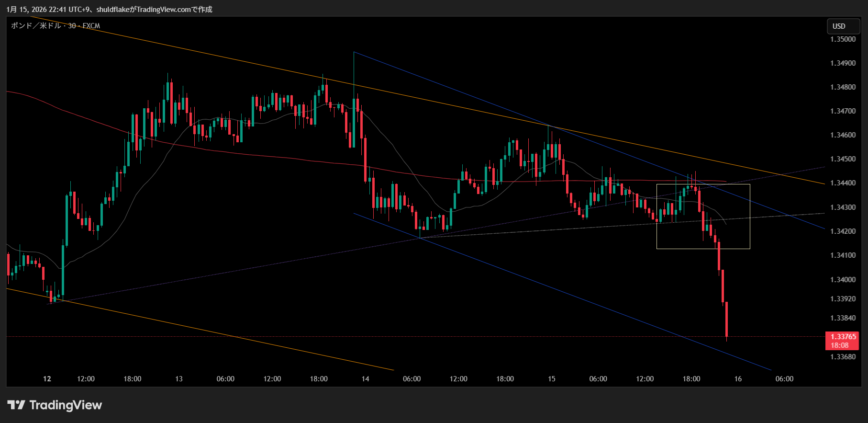Select date label 15 on time axis
The height and width of the screenshot is (423, 868).
click(x=551, y=379)
